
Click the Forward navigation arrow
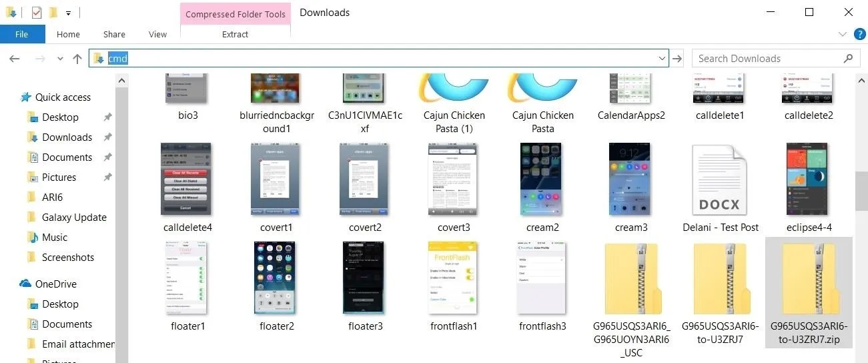[40, 59]
